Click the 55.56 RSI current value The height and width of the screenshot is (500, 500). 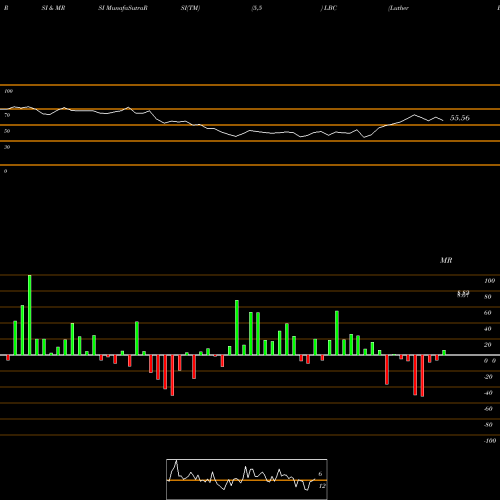[460, 118]
